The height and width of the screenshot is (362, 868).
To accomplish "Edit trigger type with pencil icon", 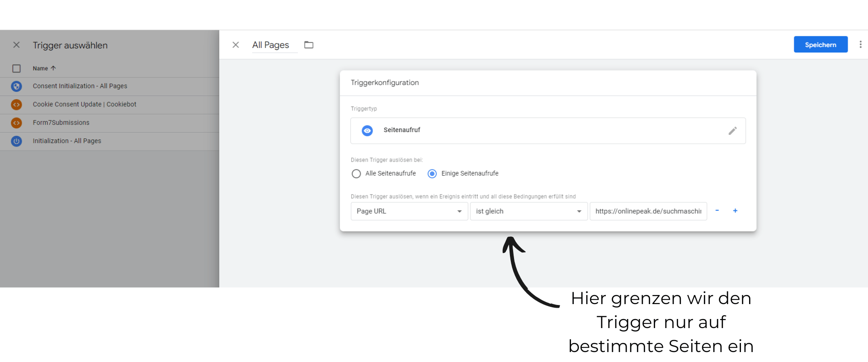I will (732, 131).
